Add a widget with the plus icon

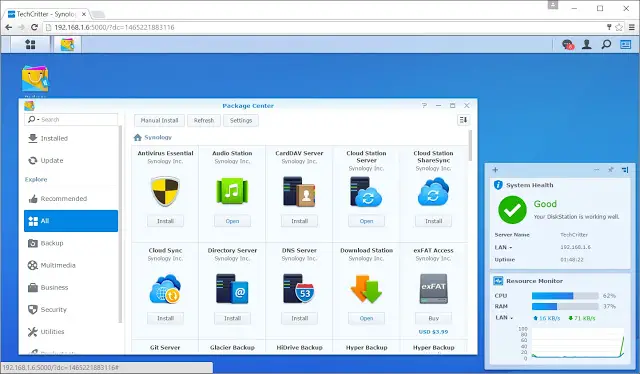click(495, 170)
